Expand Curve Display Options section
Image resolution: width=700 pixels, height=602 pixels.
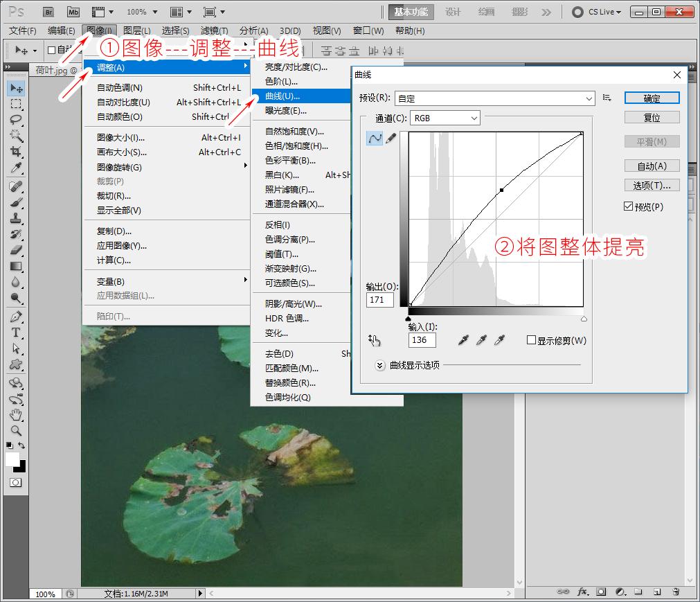[x=380, y=365]
